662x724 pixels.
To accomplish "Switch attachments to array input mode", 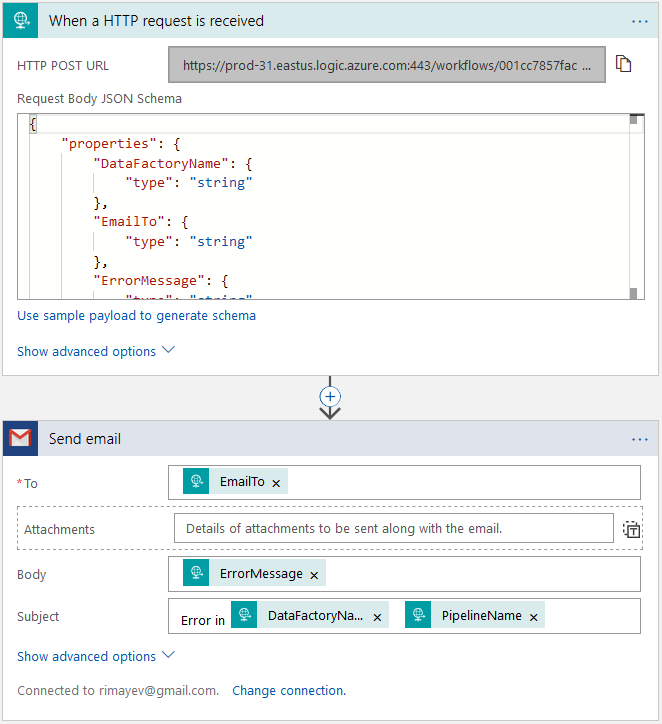I will [x=631, y=529].
